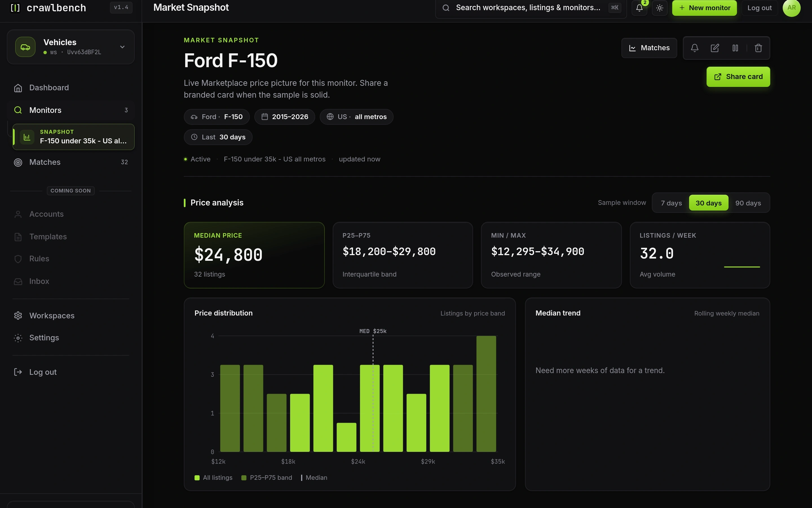The width and height of the screenshot is (812, 508).
Task: Open the AR user avatar
Action: (791, 8)
